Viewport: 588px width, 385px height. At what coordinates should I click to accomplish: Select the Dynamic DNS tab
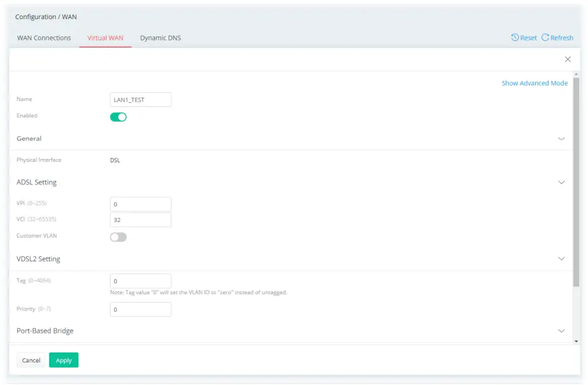(160, 38)
